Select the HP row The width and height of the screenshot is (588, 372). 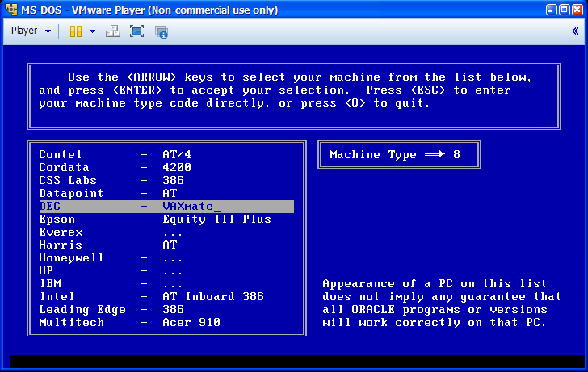click(166, 271)
